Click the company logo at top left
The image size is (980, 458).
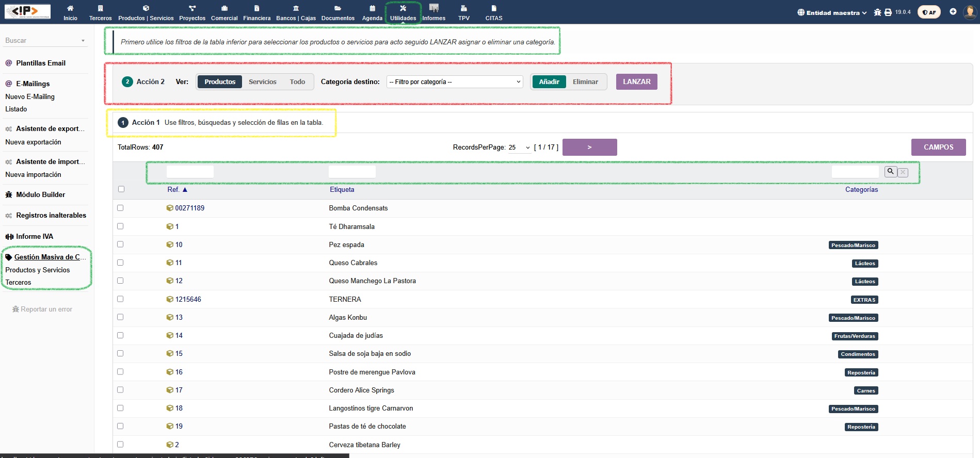point(27,11)
